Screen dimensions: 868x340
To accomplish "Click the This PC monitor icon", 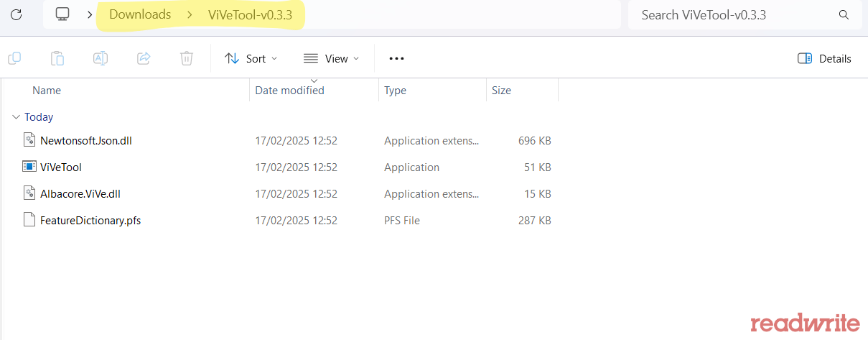I will coord(63,14).
